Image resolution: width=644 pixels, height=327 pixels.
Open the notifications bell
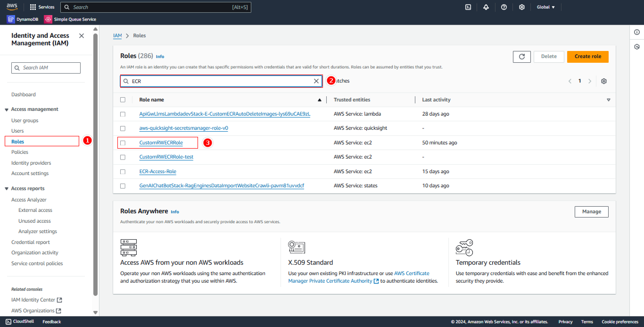(x=486, y=7)
